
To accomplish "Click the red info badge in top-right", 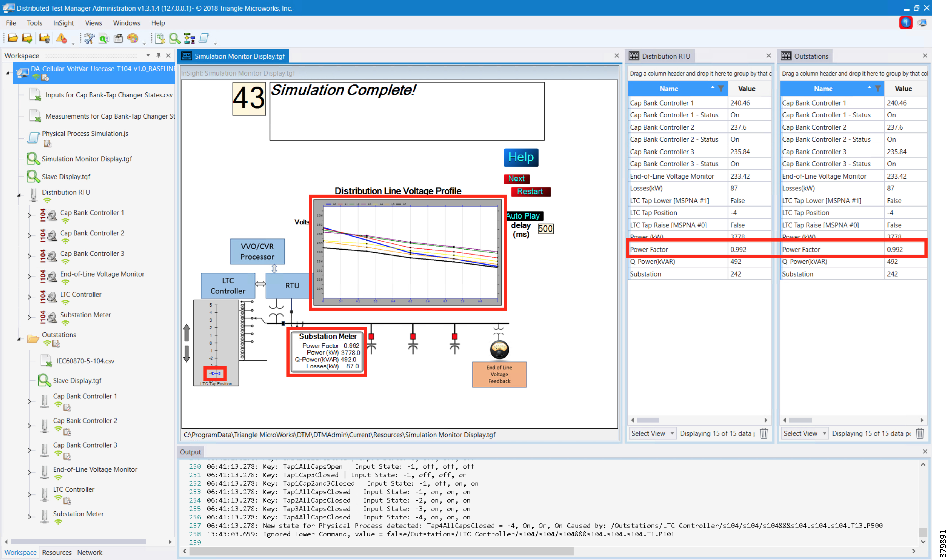I will pyautogui.click(x=905, y=23).
